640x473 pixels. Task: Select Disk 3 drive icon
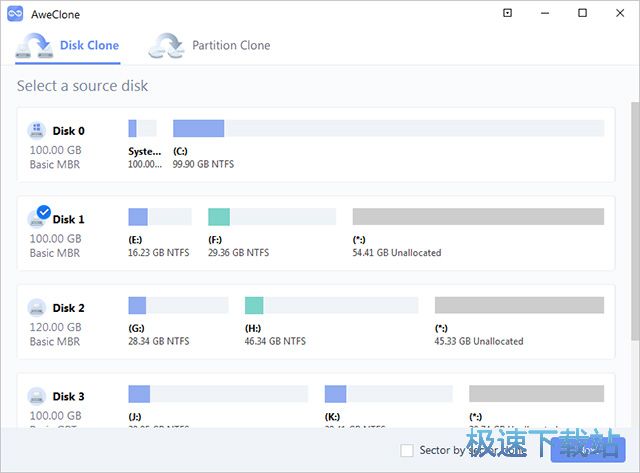tap(37, 396)
